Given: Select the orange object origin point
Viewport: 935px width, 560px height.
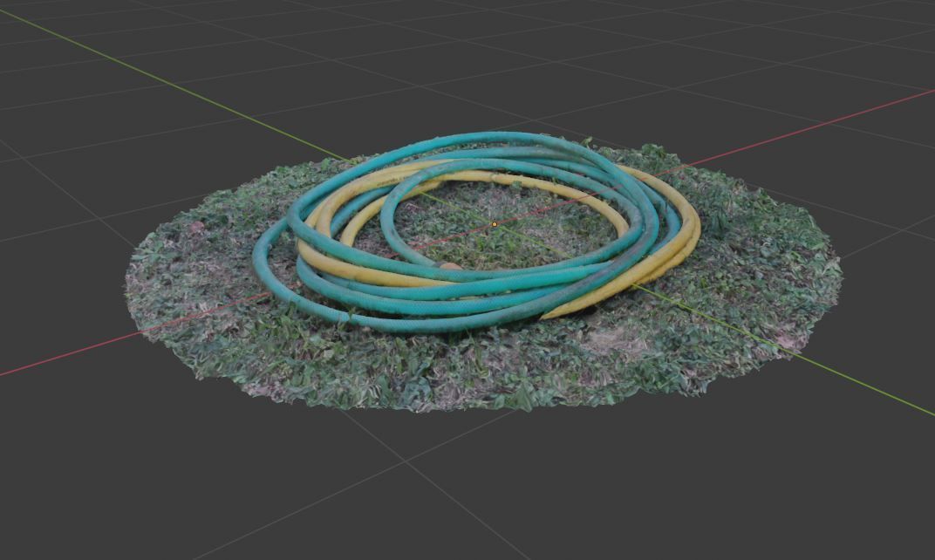Looking at the screenshot, I should [x=495, y=224].
